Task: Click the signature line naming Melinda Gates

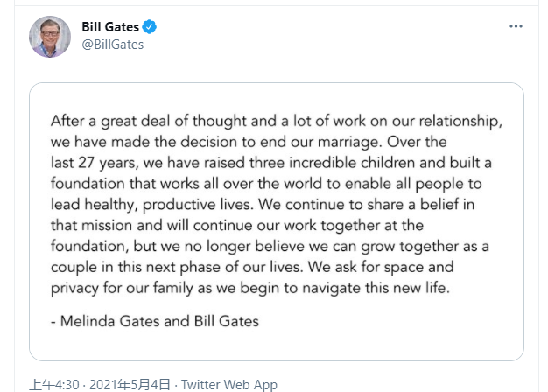Action: click(x=154, y=321)
